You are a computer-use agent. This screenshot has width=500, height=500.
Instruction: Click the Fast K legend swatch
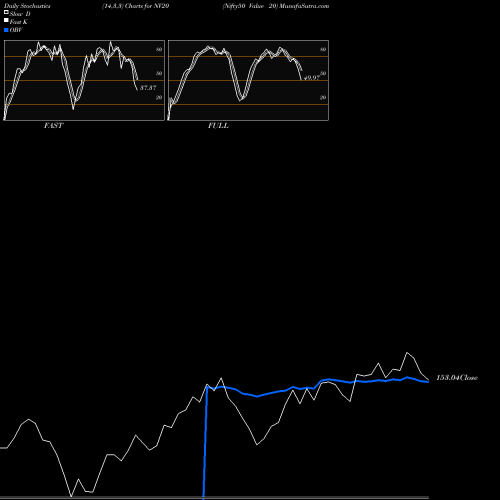pos(6,20)
